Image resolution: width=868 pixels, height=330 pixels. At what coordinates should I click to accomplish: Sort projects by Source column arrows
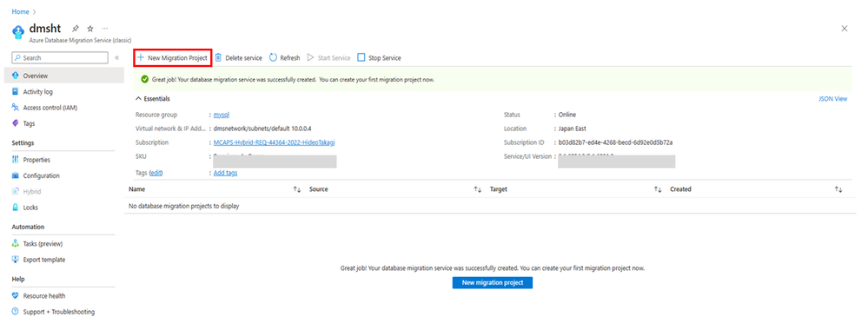[477, 189]
